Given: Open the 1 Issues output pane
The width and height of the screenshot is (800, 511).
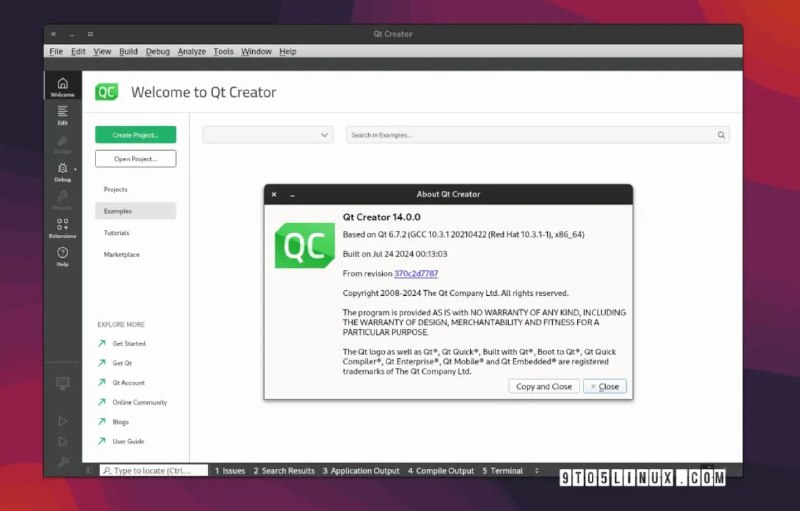Looking at the screenshot, I should click(230, 471).
